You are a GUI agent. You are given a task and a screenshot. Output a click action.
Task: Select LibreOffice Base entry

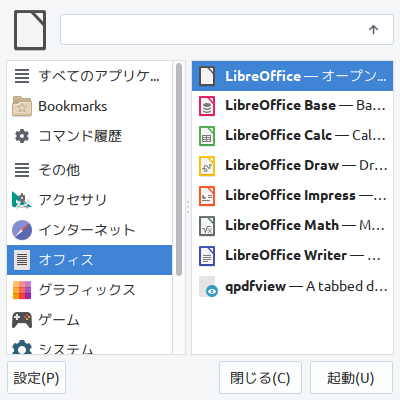[292, 106]
